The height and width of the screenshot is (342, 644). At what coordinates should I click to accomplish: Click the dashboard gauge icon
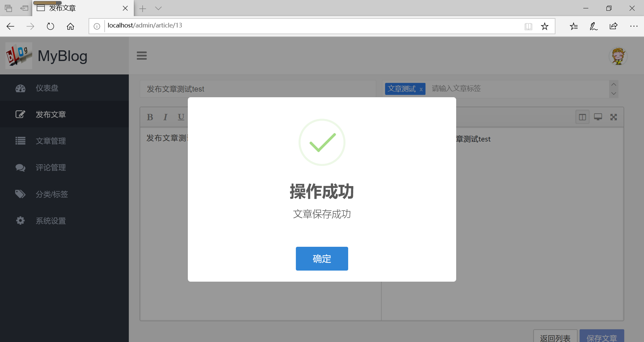(20, 88)
